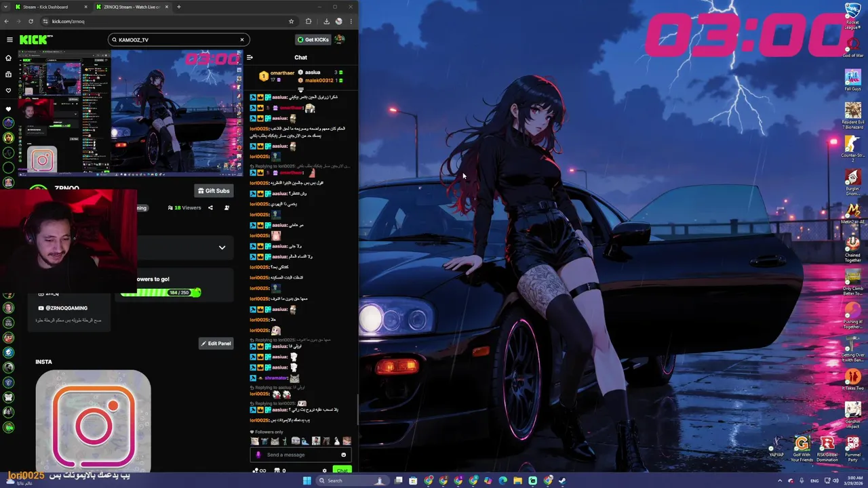Clear the KAMOOZ_TV search text
Viewport: 868px width, 488px height.
[x=241, y=39]
